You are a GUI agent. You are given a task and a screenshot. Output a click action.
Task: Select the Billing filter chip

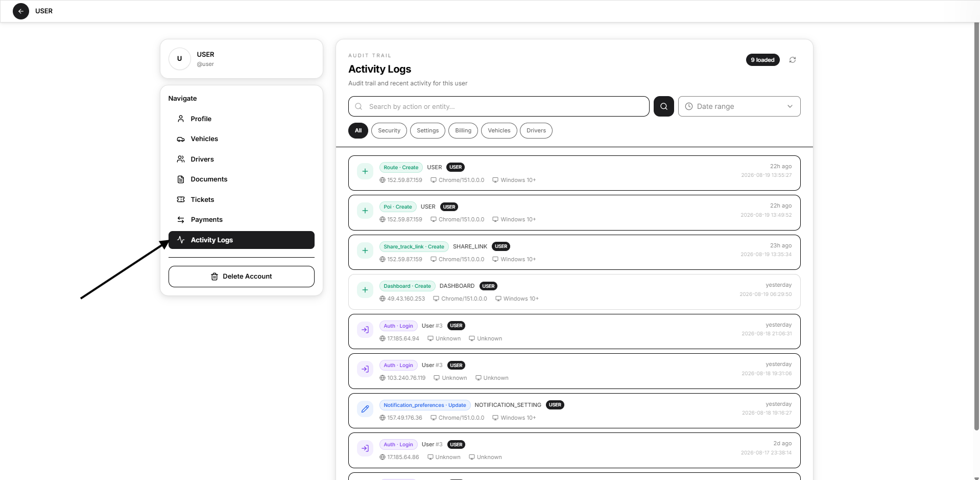(x=463, y=130)
